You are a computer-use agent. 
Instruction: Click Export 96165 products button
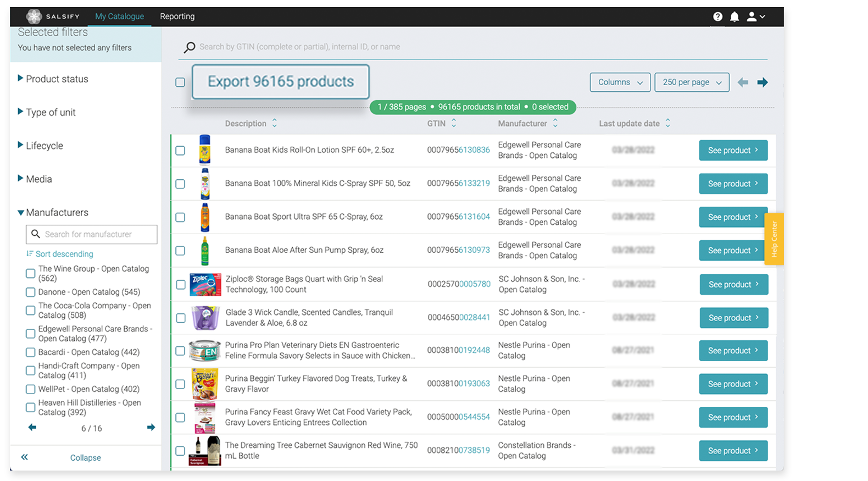coord(280,82)
